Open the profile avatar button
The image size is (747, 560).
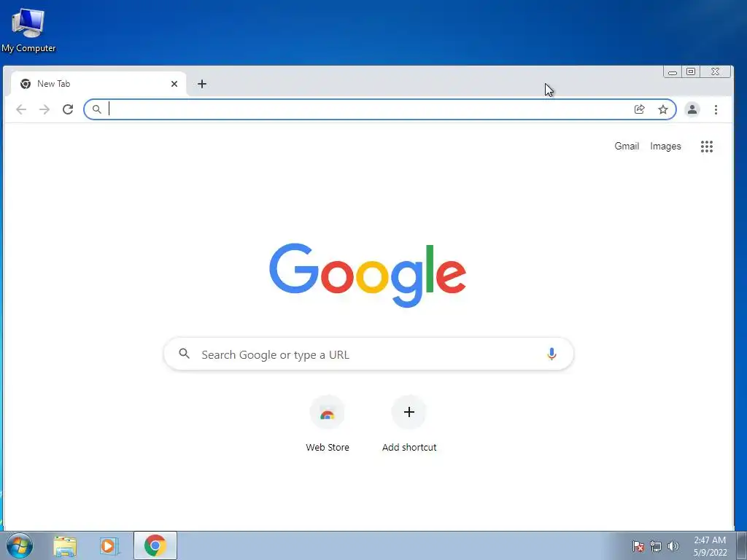tap(692, 109)
